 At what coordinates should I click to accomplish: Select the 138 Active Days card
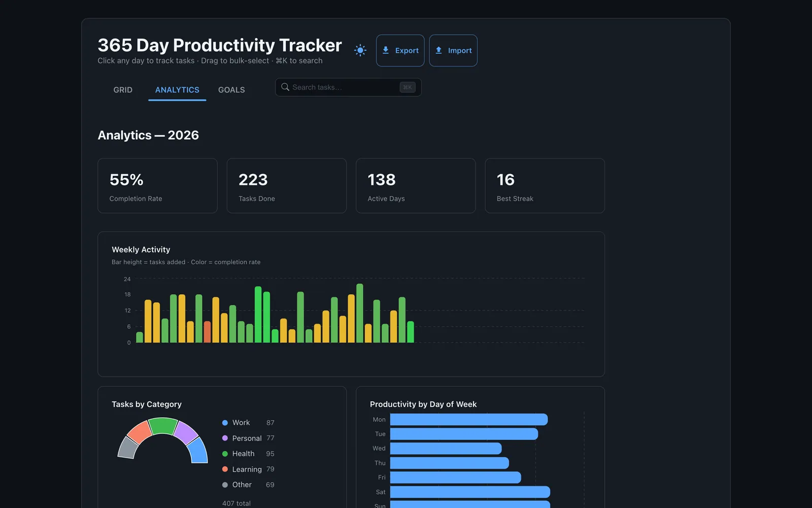[x=416, y=185]
